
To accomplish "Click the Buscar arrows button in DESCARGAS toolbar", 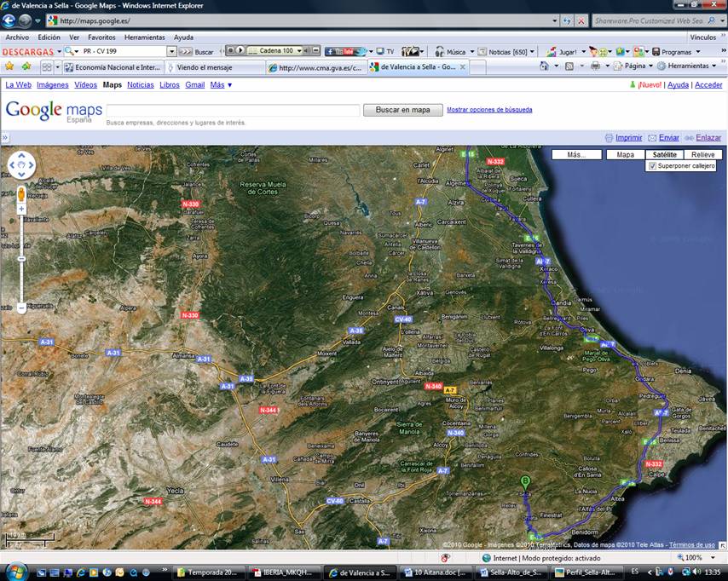I will 186,51.
